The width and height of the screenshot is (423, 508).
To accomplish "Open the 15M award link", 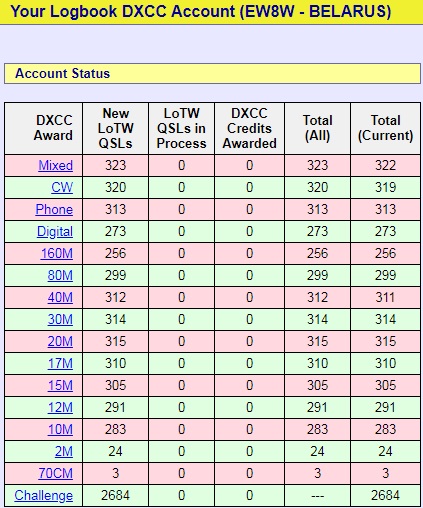I will click(x=60, y=385).
